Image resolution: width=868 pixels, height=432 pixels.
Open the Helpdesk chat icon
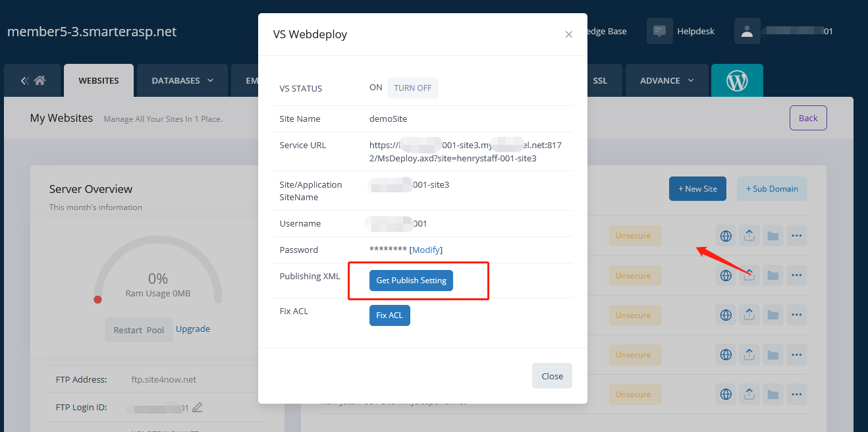(x=659, y=31)
